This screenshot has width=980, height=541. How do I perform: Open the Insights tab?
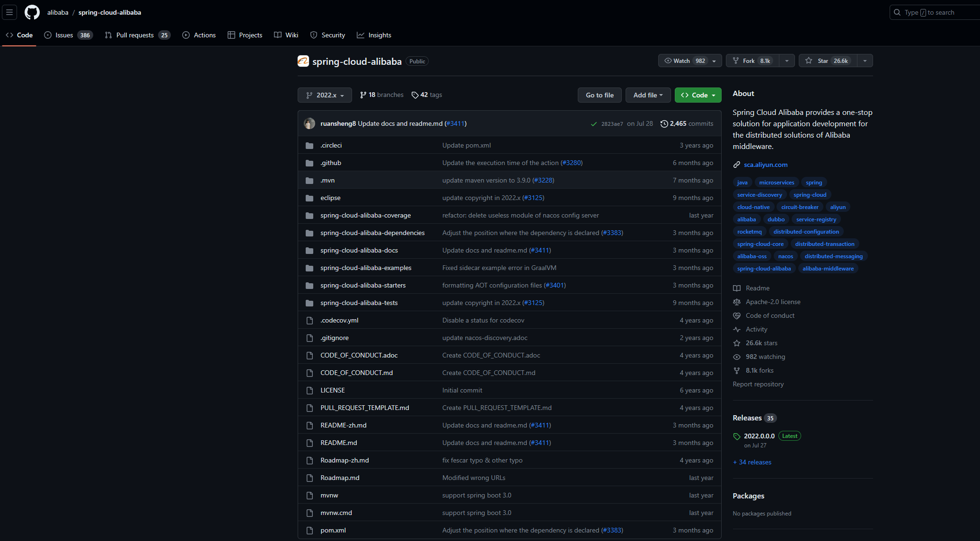pyautogui.click(x=374, y=35)
